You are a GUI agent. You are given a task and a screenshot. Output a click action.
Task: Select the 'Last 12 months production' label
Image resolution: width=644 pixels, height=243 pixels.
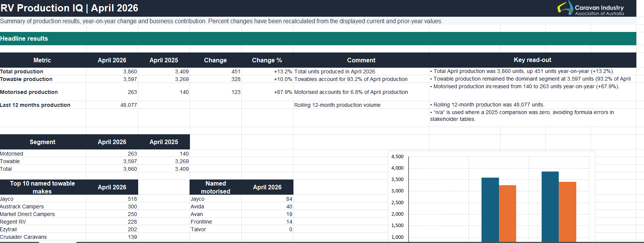pyautogui.click(x=35, y=105)
